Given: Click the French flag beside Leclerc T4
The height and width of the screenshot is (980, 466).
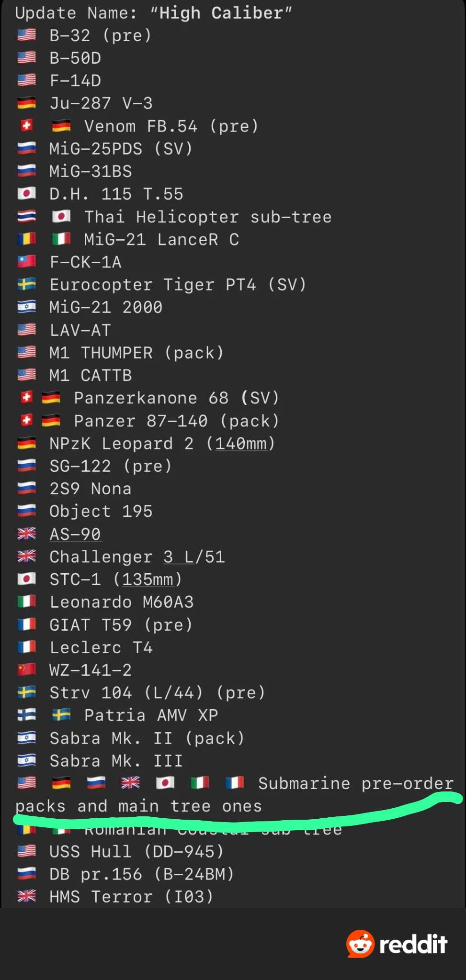Looking at the screenshot, I should coord(27,647).
